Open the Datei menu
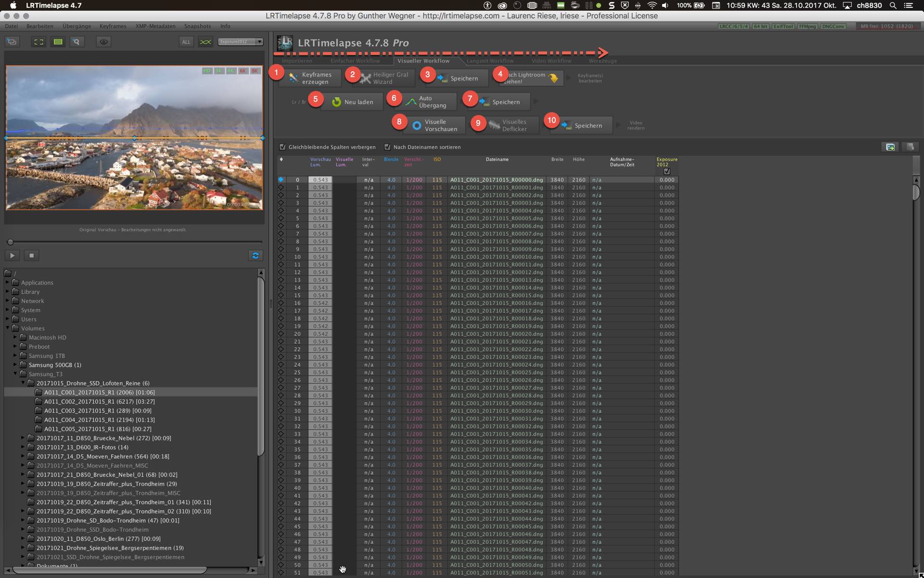 (11, 26)
